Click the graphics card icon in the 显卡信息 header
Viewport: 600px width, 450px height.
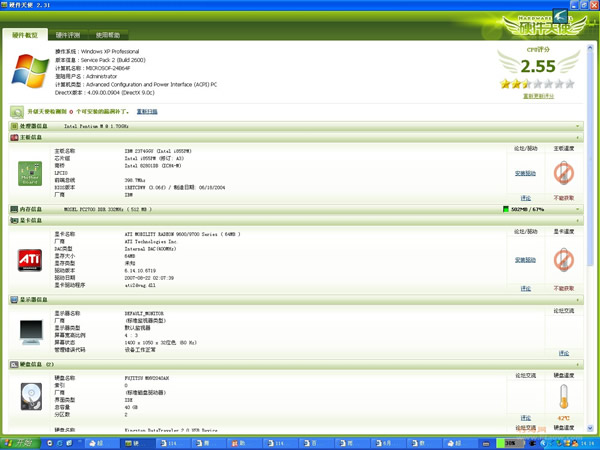tap(14, 220)
